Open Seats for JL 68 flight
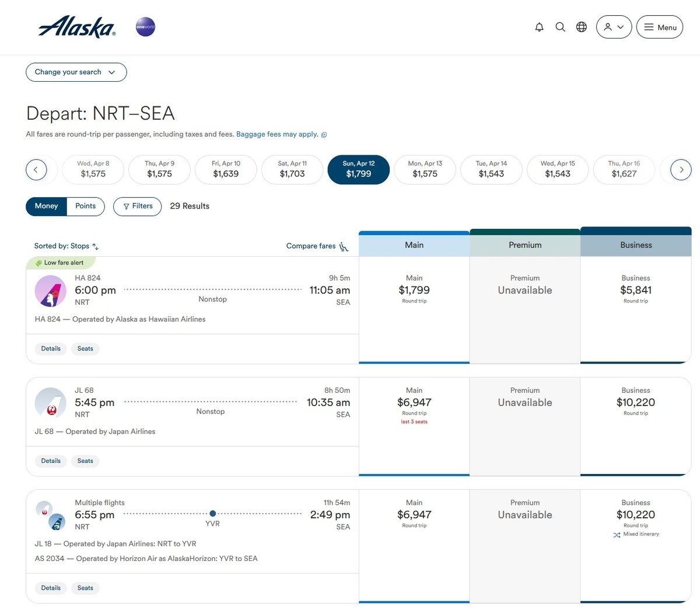The height and width of the screenshot is (610, 700). pyautogui.click(x=85, y=461)
